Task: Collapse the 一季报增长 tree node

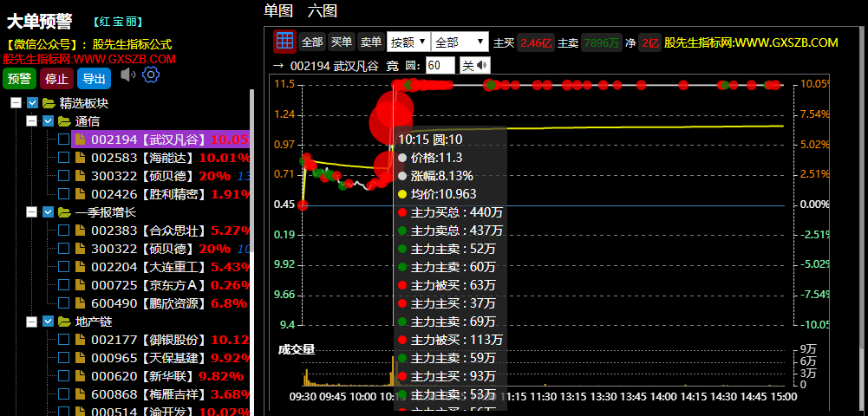Action: [x=31, y=211]
